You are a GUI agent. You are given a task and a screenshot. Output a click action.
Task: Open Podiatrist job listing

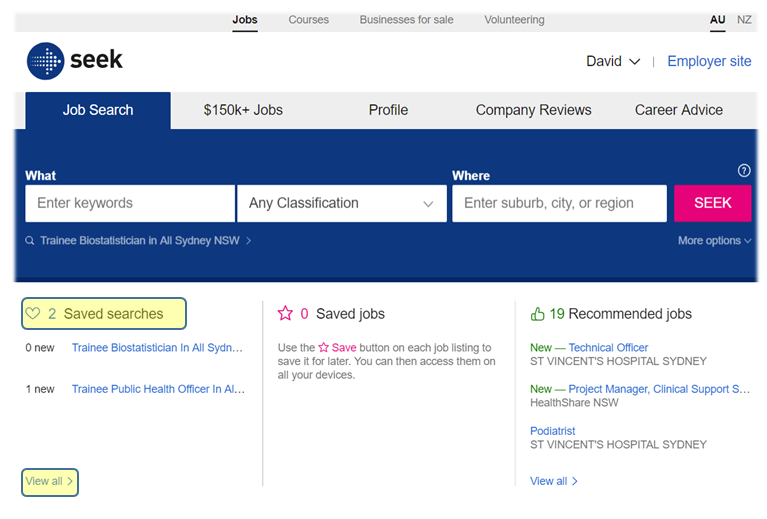coord(552,431)
